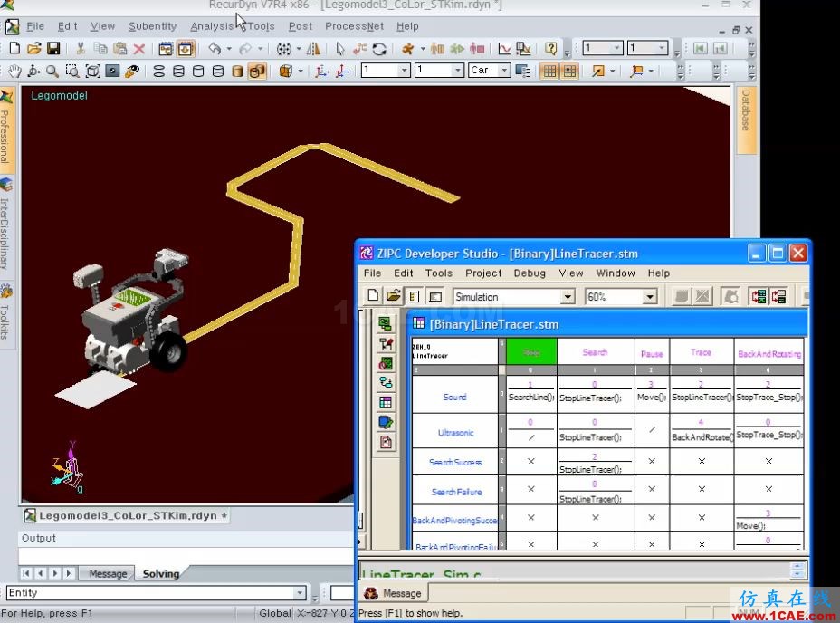
Task: Open the ZIPC Project menu
Action: point(483,273)
